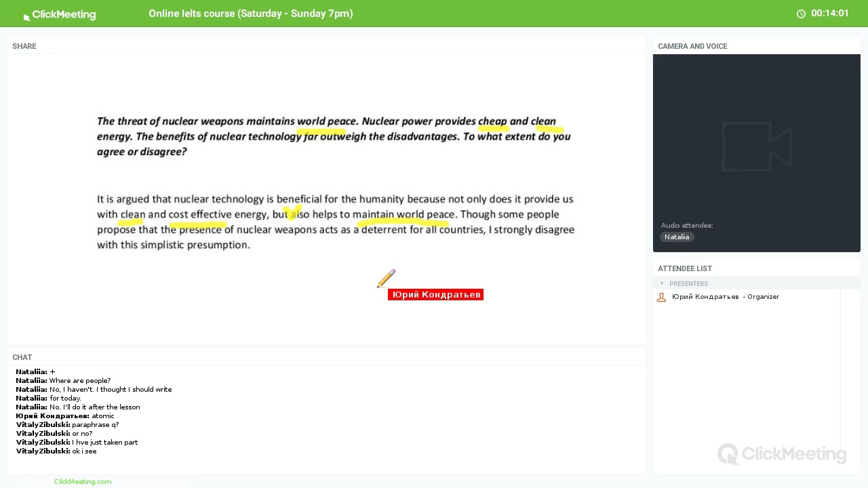This screenshot has height=488, width=868.
Task: Select presenter Юрий Кондратьев - Organizer
Action: pyautogui.click(x=726, y=297)
